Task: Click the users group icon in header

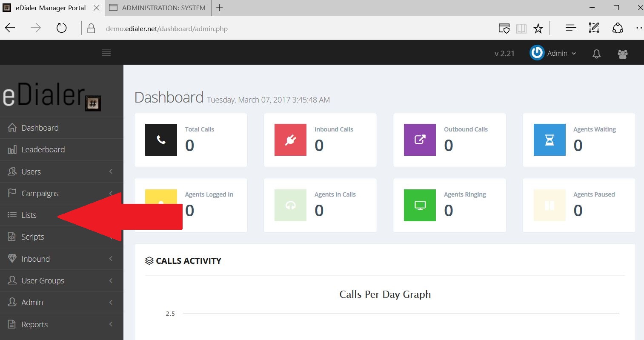Action: click(x=623, y=54)
